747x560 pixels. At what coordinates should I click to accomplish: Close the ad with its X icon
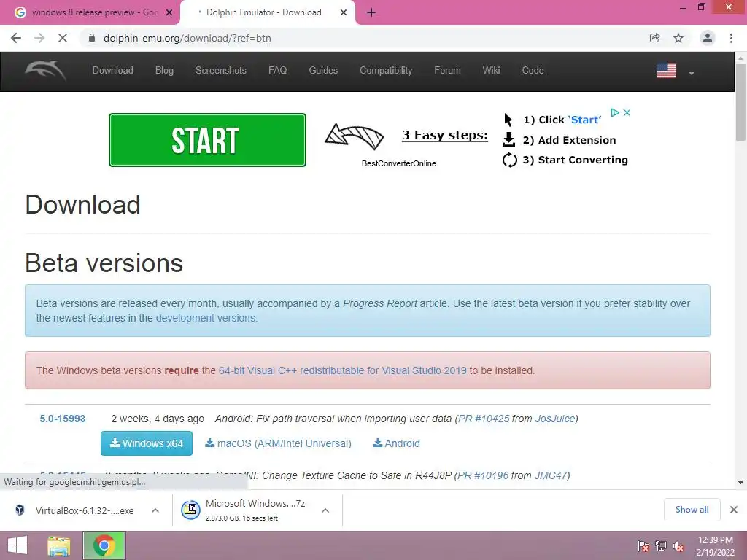[627, 112]
